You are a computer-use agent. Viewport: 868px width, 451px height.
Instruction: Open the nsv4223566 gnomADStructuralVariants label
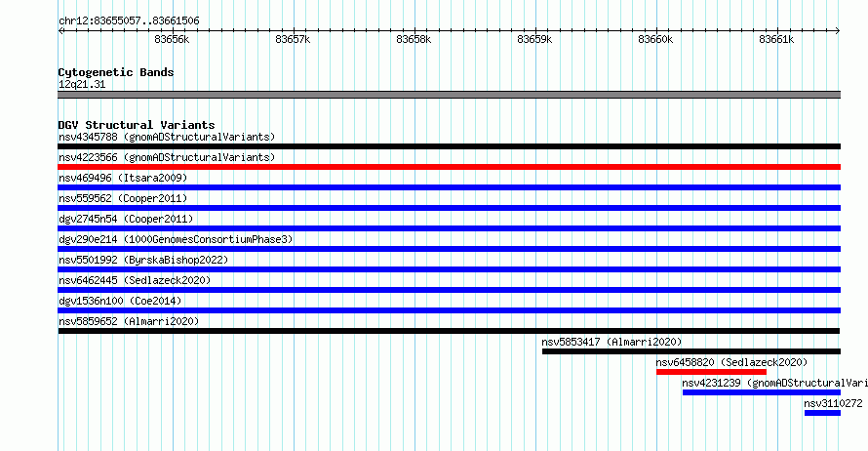click(x=167, y=157)
